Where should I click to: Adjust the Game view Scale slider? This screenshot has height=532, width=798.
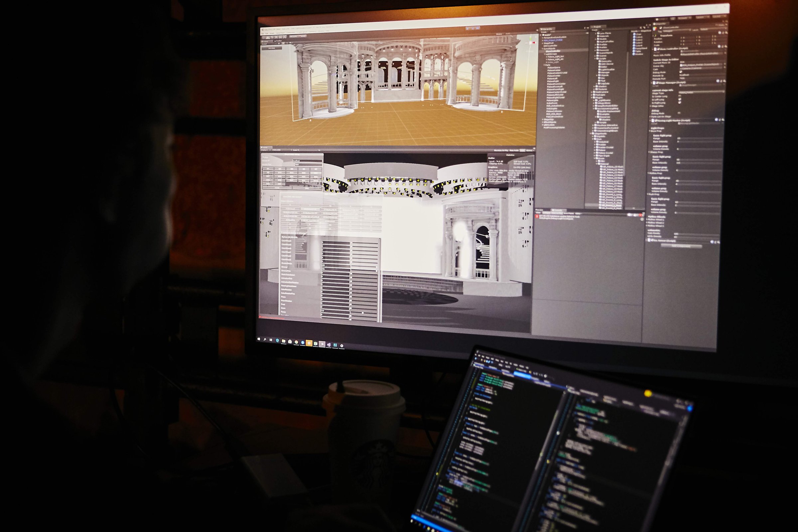[x=308, y=151]
